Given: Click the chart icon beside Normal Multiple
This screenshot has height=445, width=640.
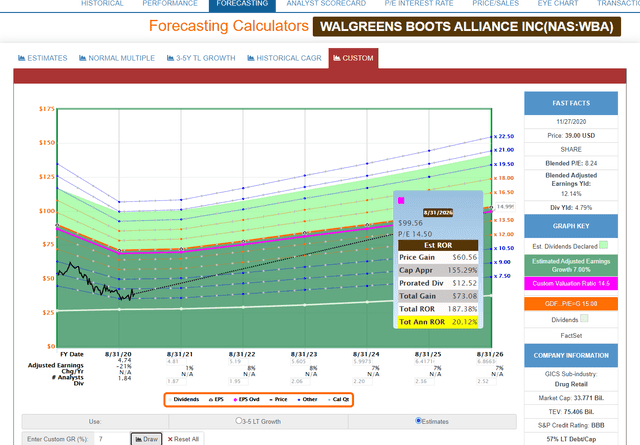Looking at the screenshot, I should [82, 58].
